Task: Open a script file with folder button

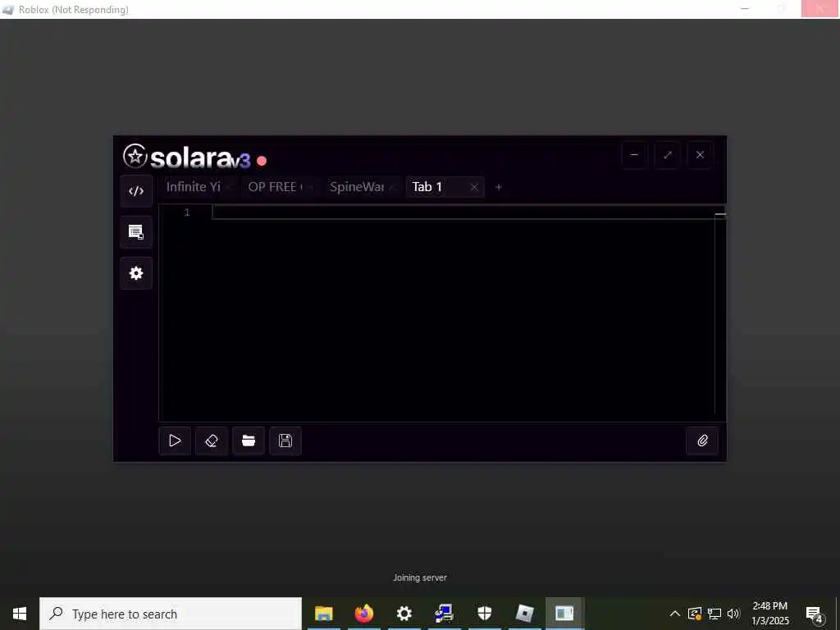Action: (249, 441)
